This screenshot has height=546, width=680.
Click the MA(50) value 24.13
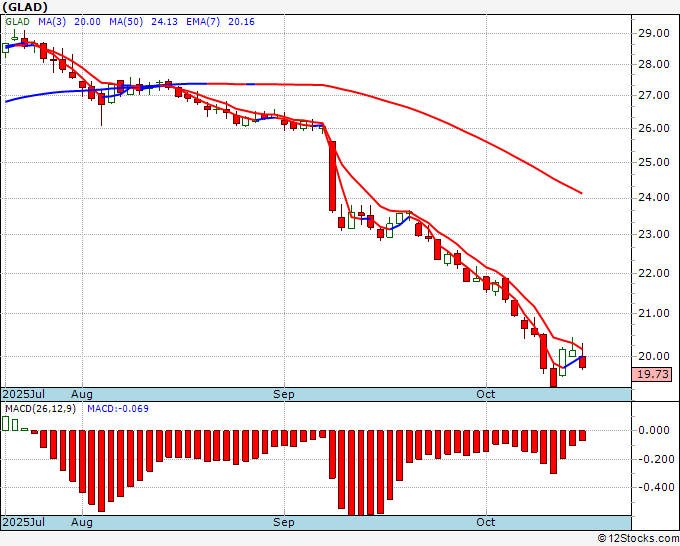[164, 22]
